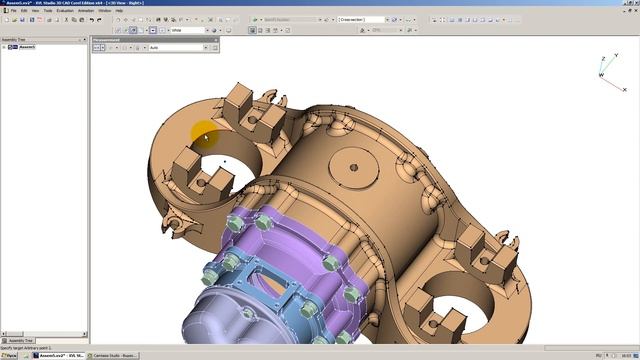Open the Help menu
Viewport: 640px width, 360px height.
tap(119, 11)
